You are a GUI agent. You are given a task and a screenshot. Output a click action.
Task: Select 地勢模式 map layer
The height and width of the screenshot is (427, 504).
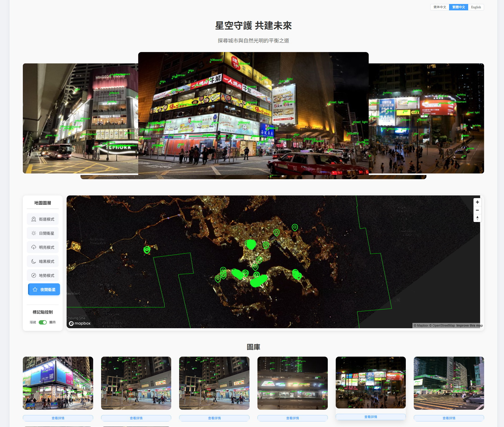tap(43, 275)
